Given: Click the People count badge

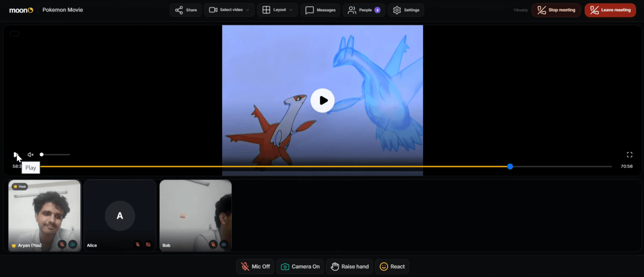Looking at the screenshot, I should pyautogui.click(x=377, y=10).
